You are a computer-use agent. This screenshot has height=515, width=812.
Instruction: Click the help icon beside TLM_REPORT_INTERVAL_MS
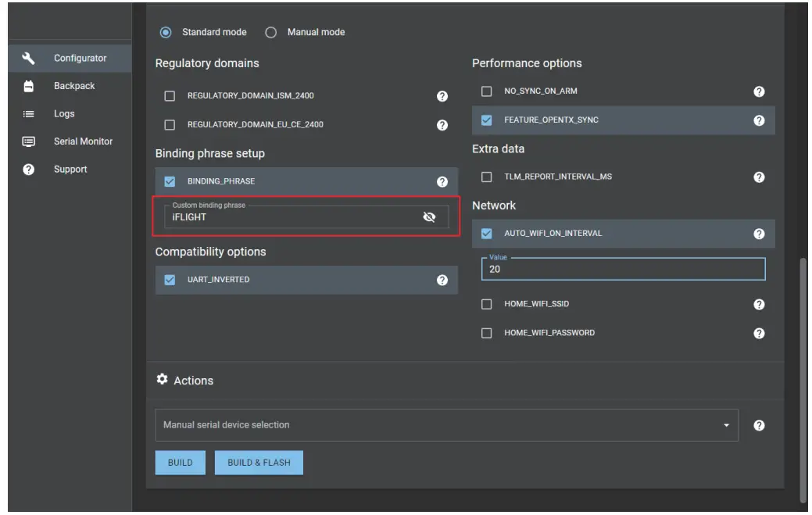tap(758, 177)
